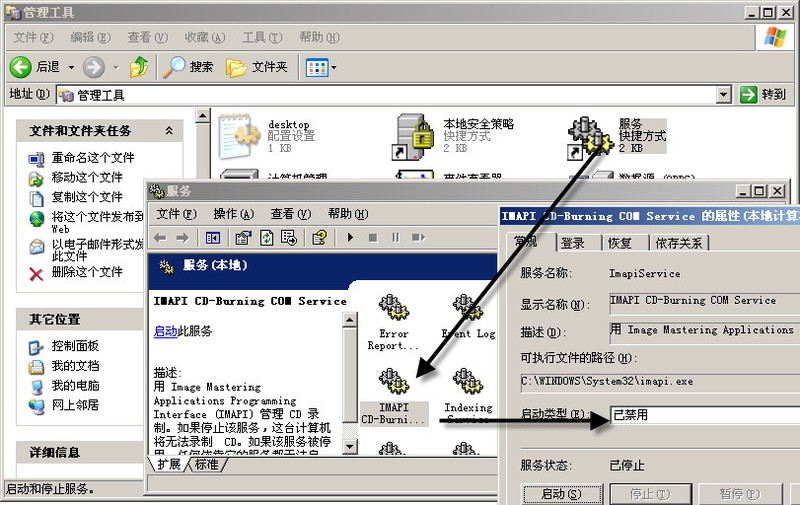Click forward arrow in 服务 toolbar

coord(183,238)
